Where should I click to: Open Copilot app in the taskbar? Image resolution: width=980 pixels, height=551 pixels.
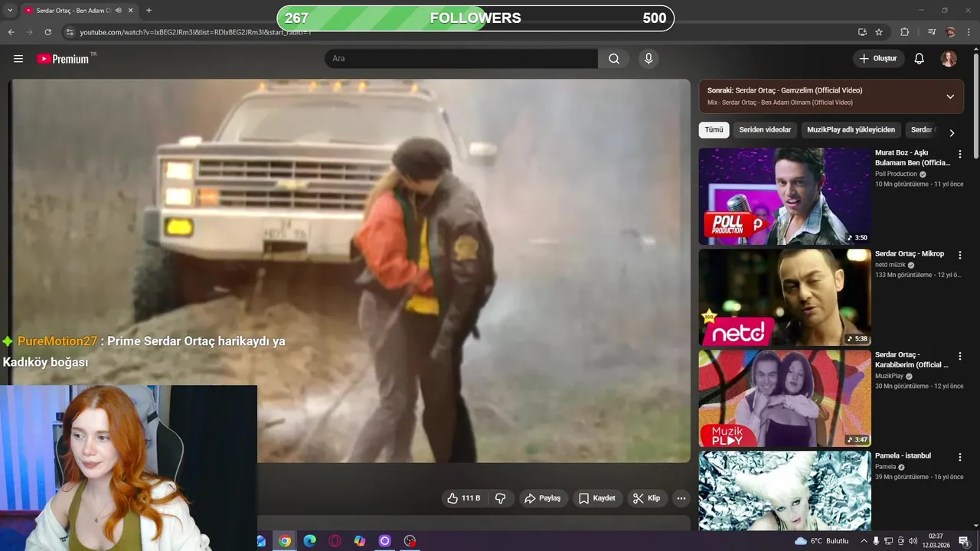360,541
